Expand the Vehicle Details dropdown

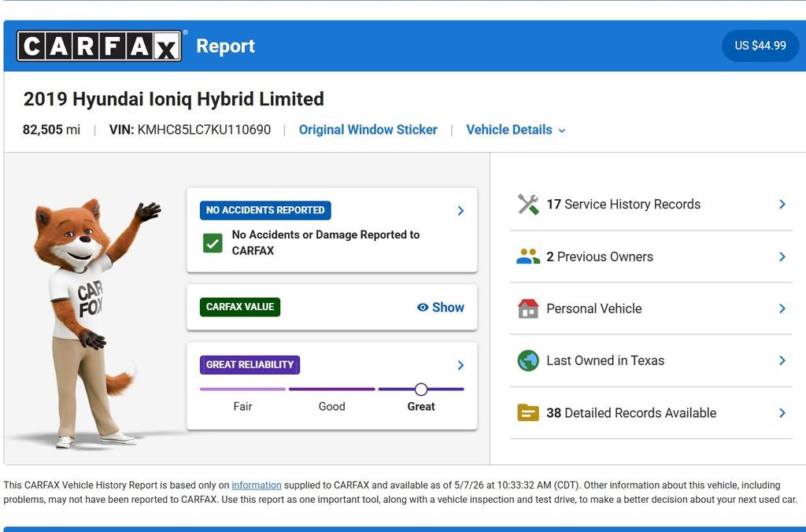click(516, 130)
